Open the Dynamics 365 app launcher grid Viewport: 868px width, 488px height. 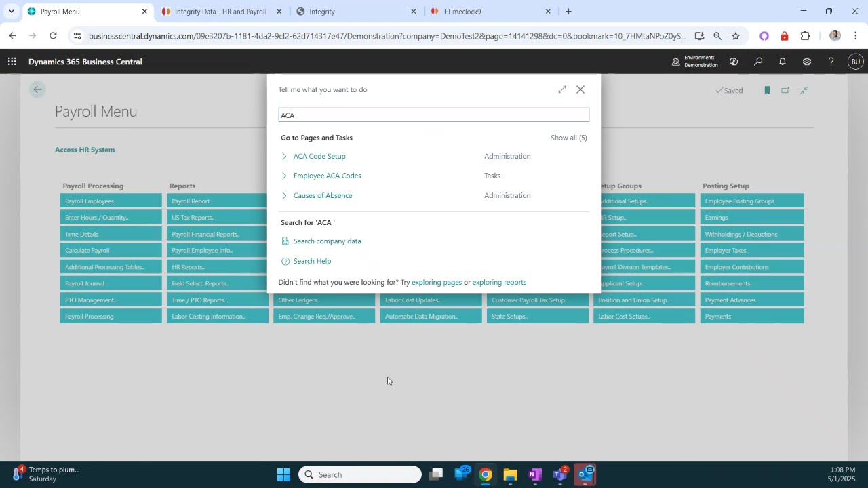point(12,62)
